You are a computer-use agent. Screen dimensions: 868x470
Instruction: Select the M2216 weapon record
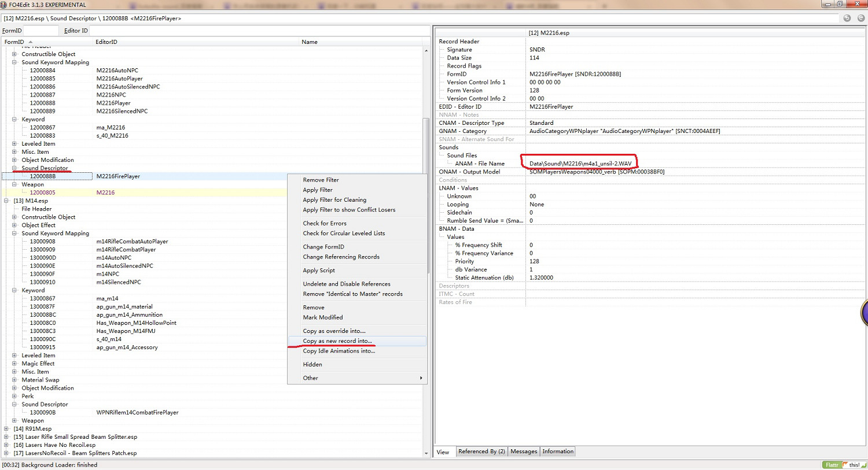pyautogui.click(x=105, y=193)
